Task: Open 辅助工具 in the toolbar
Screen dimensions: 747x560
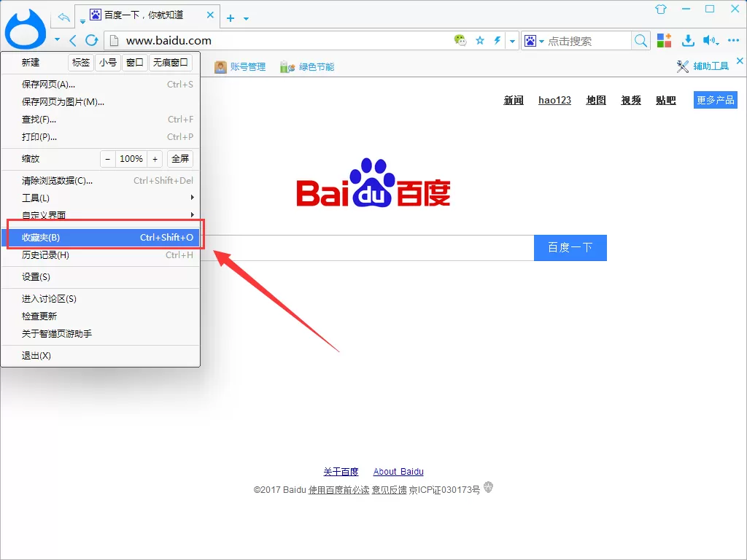Action: 703,66
